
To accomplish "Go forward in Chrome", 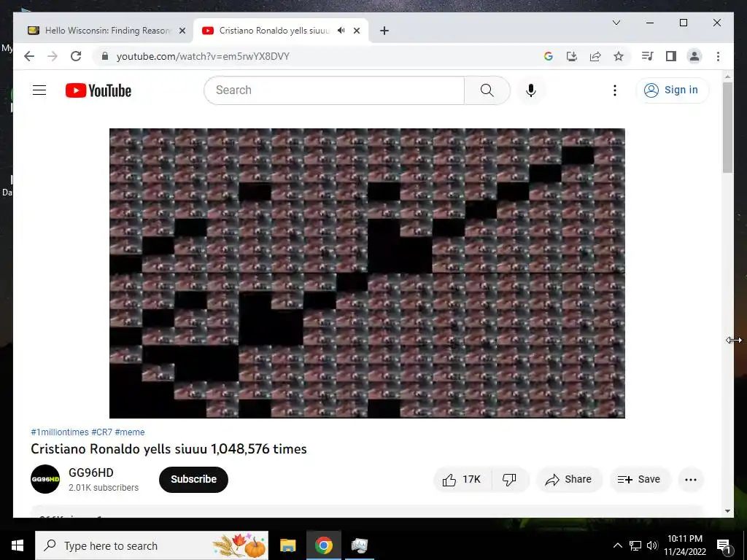I will (x=53, y=56).
